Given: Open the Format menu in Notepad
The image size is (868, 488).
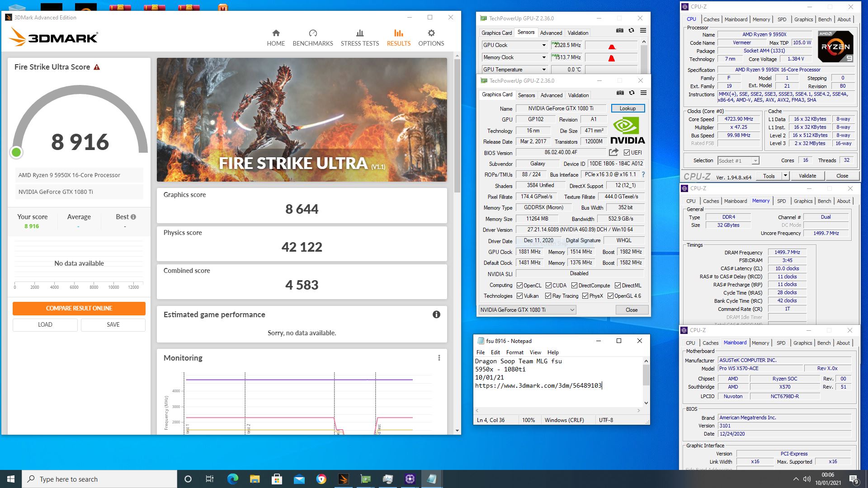Looking at the screenshot, I should [514, 352].
